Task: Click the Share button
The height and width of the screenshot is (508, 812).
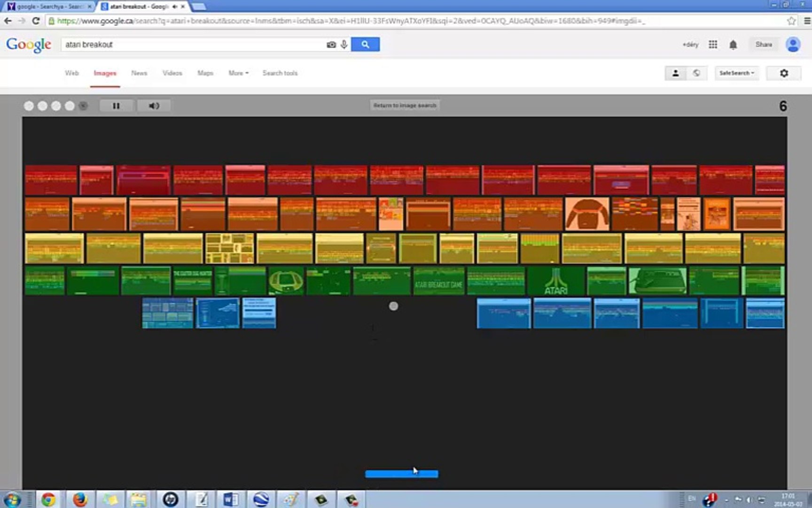Action: click(764, 44)
